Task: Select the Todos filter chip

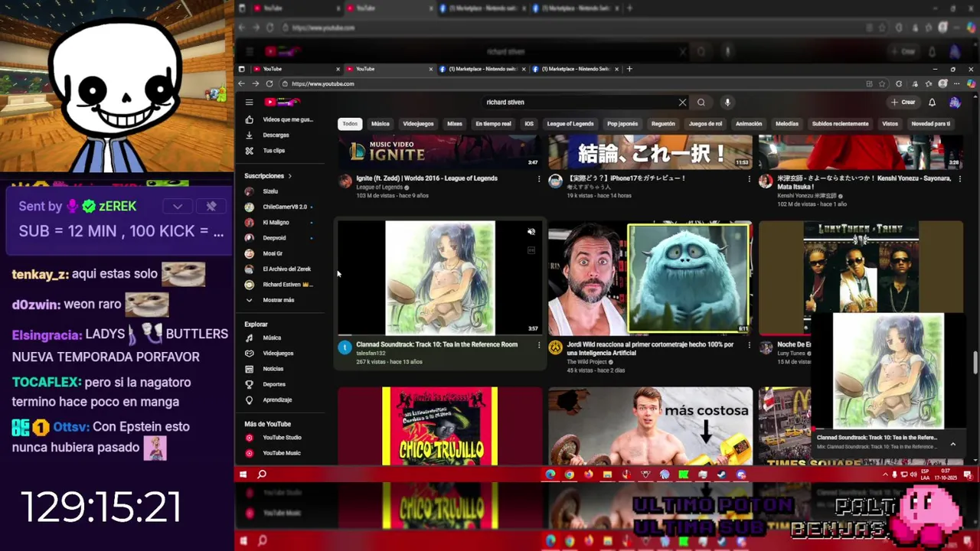Action: tap(350, 124)
